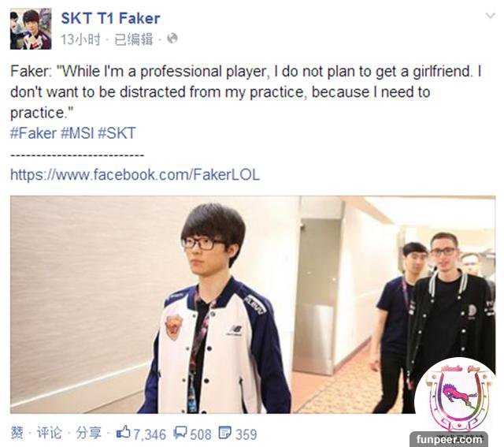Open the post options chevron dropdown

[490, 16]
